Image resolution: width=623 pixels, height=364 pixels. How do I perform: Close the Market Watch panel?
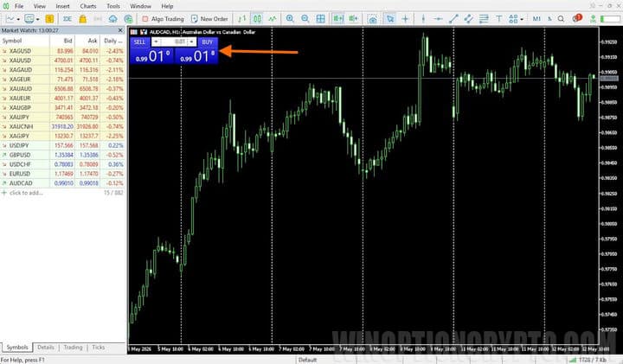(120, 30)
